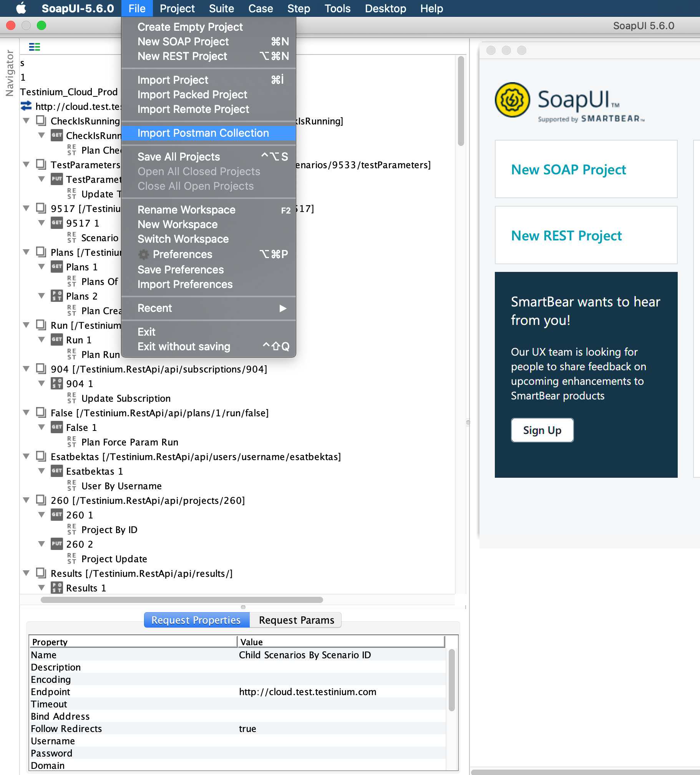
Task: Click the REST icon of User By Username
Action: point(72,485)
